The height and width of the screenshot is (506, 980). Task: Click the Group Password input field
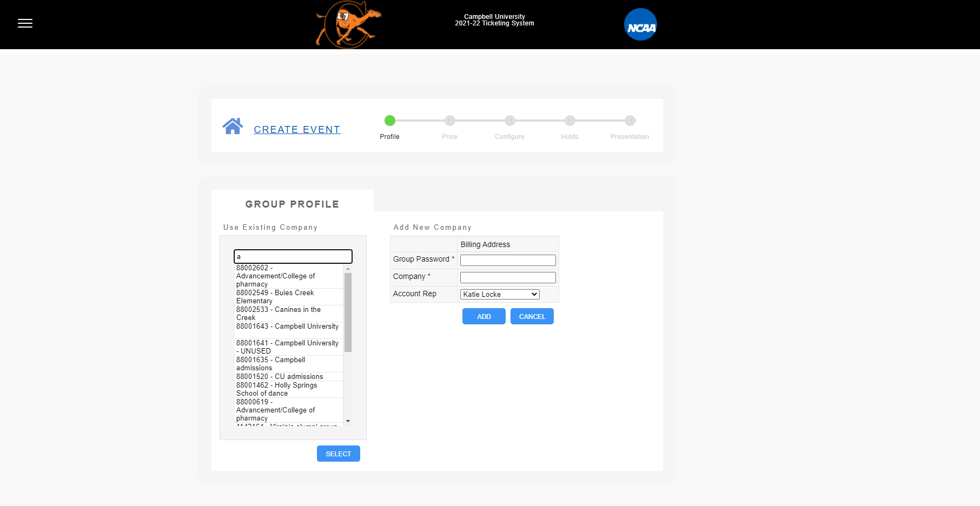[x=507, y=260]
